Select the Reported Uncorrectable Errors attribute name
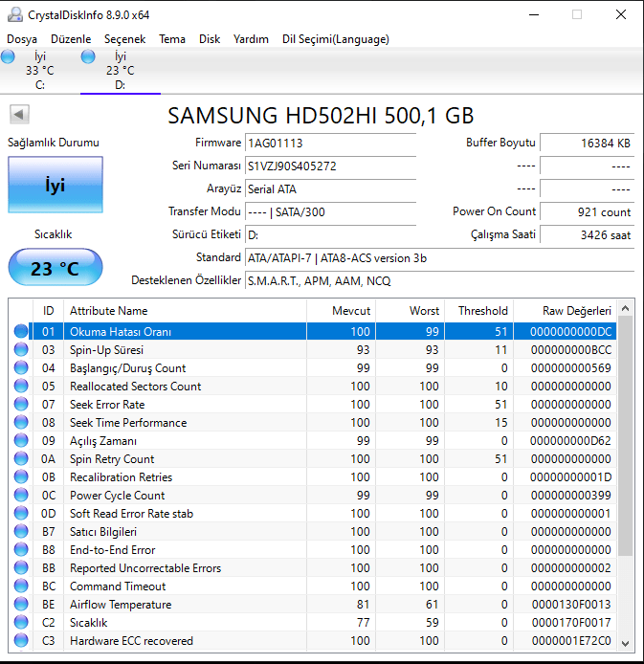This screenshot has height=664, width=644. coord(145,568)
